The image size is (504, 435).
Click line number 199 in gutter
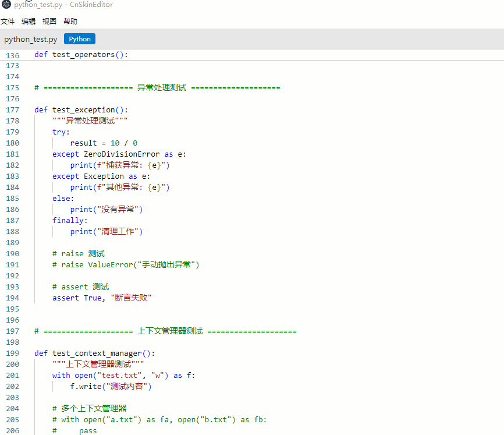pos(12,353)
